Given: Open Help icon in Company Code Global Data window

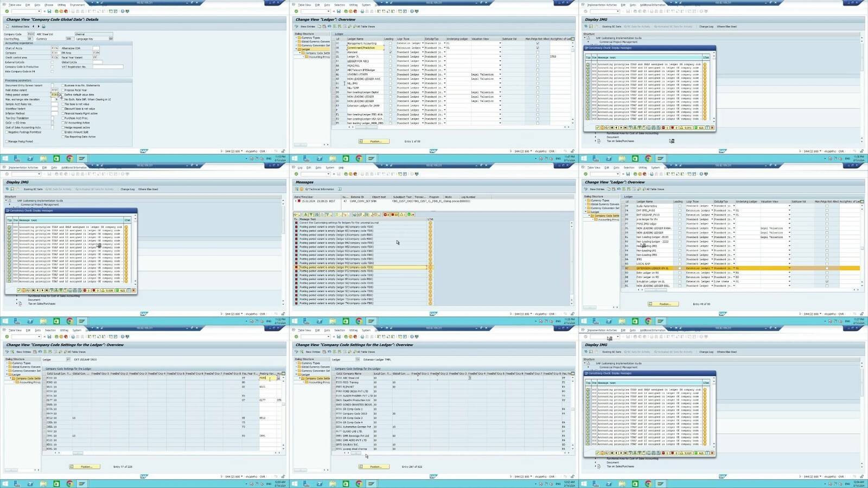Looking at the screenshot, I should pyautogui.click(x=122, y=11).
